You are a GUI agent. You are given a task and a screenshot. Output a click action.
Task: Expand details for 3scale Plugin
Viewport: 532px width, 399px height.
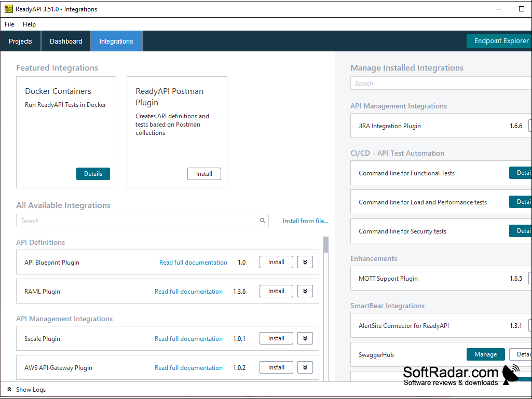coord(305,338)
